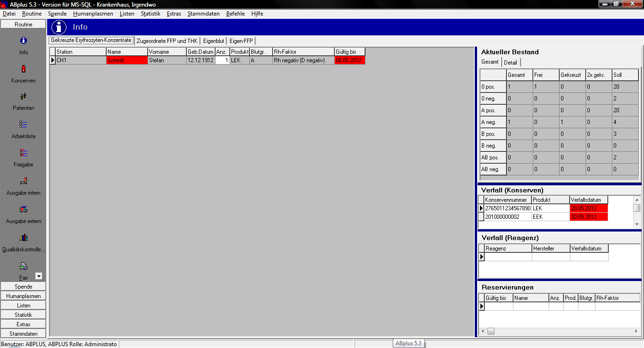The width and height of the screenshot is (644, 348).
Task: Click the Verfallsdatum header in Verfall (Konserven)
Action: click(x=588, y=200)
